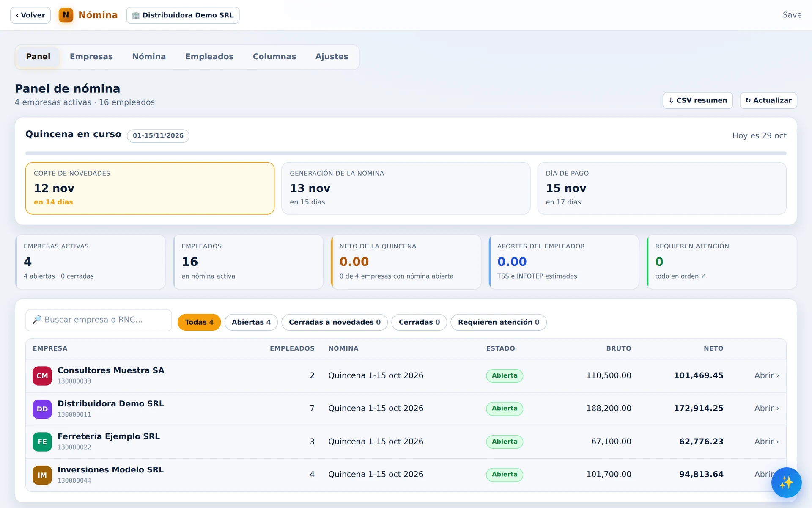Click the Empresa column header
This screenshot has width=812, height=508.
pos(50,348)
